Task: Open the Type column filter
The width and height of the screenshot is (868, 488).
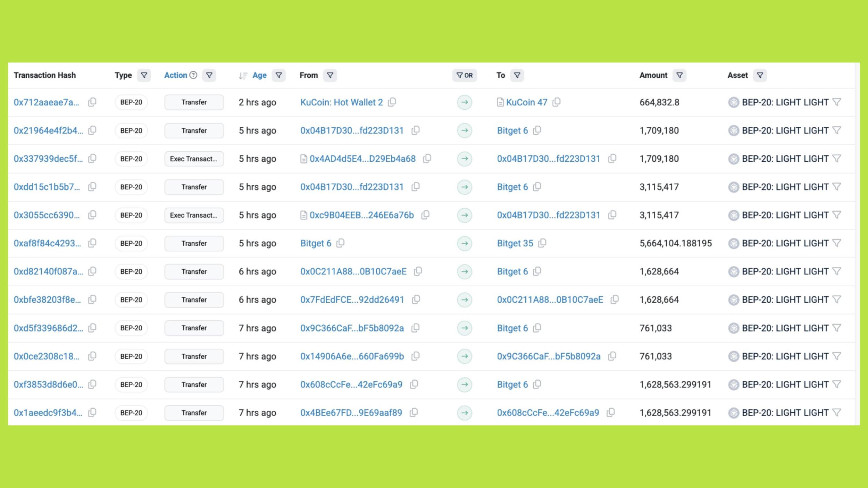Action: 144,75
